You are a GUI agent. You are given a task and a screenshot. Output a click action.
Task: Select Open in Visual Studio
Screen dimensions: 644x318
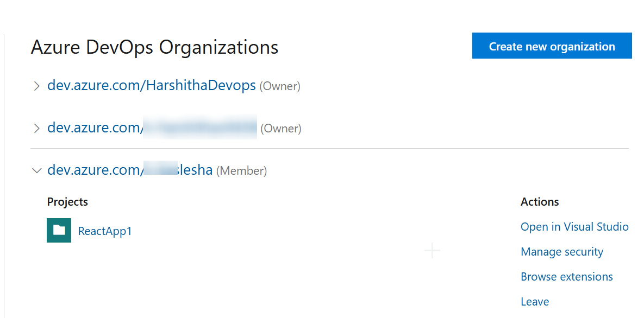574,226
